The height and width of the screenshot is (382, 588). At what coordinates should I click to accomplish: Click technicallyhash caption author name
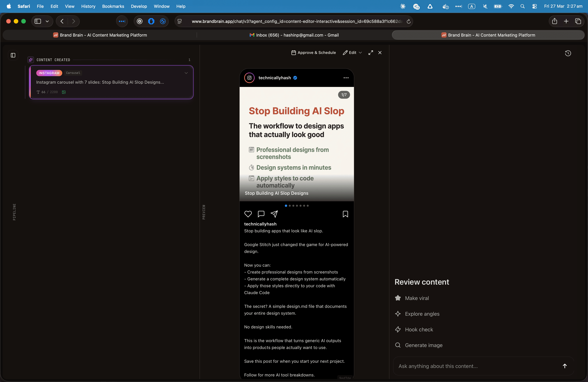[260, 224]
